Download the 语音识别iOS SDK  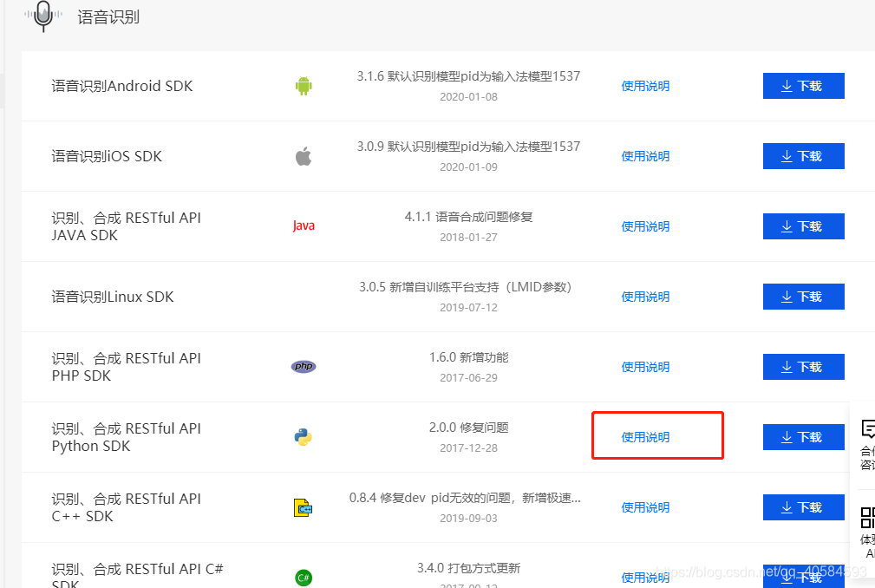coord(804,156)
